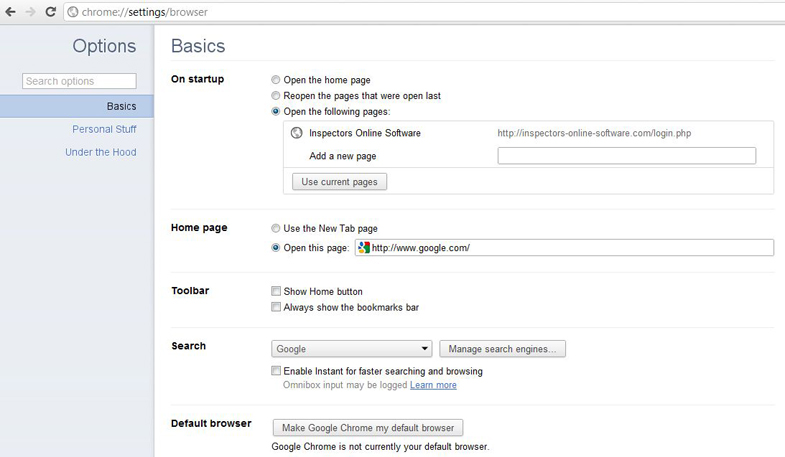
Task: Click Use current pages button
Action: [339, 182]
